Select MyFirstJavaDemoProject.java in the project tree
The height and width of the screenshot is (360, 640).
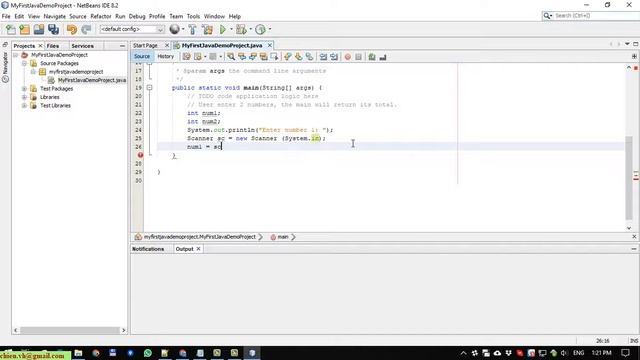pos(92,80)
